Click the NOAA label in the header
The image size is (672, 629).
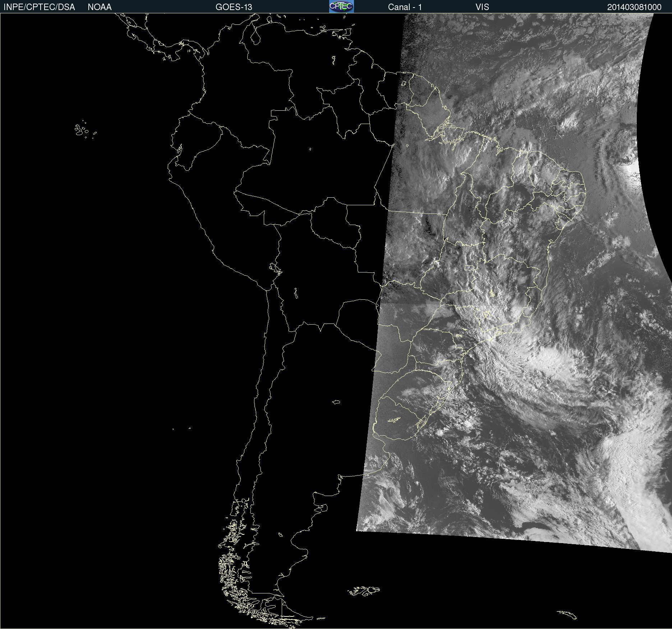(100, 7)
